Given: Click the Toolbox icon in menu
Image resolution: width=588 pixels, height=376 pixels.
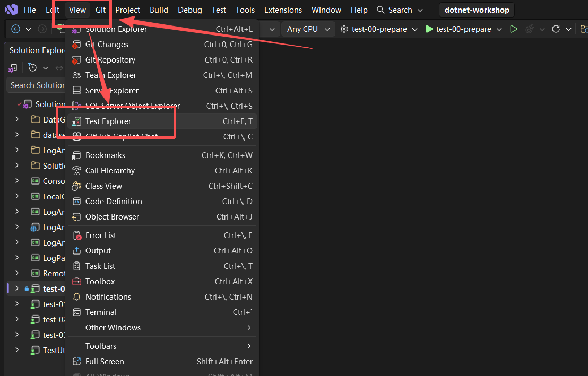Looking at the screenshot, I should (x=76, y=282).
